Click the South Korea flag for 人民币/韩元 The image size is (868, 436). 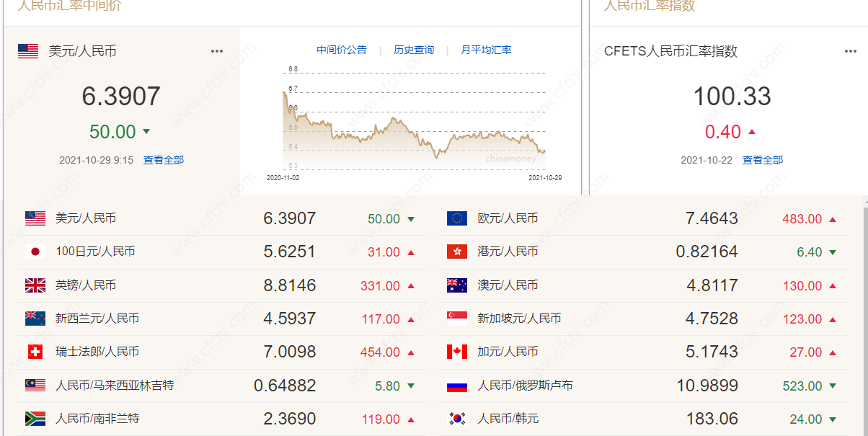click(x=457, y=419)
